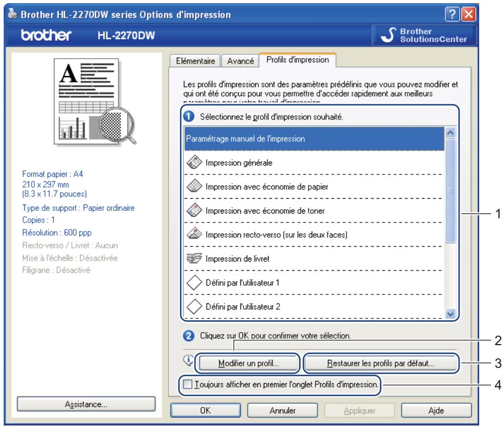Viewport: 504px width, 426px height.
Task: Enable Toujours afficher en premier l'onglet checkbox
Action: coord(188,384)
